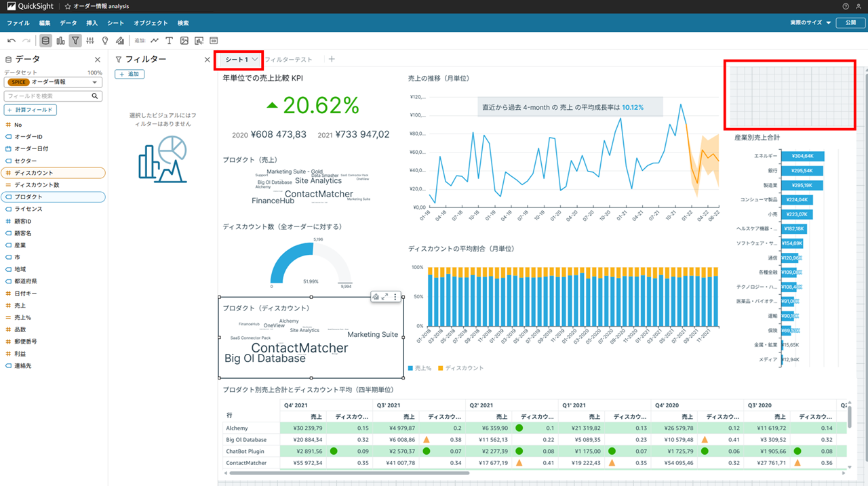
Task: Open the ファイル menu
Action: [18, 23]
